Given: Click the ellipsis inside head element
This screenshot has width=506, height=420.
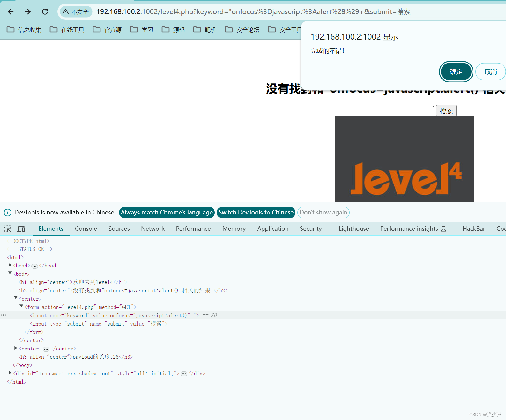Looking at the screenshot, I should coord(34,266).
